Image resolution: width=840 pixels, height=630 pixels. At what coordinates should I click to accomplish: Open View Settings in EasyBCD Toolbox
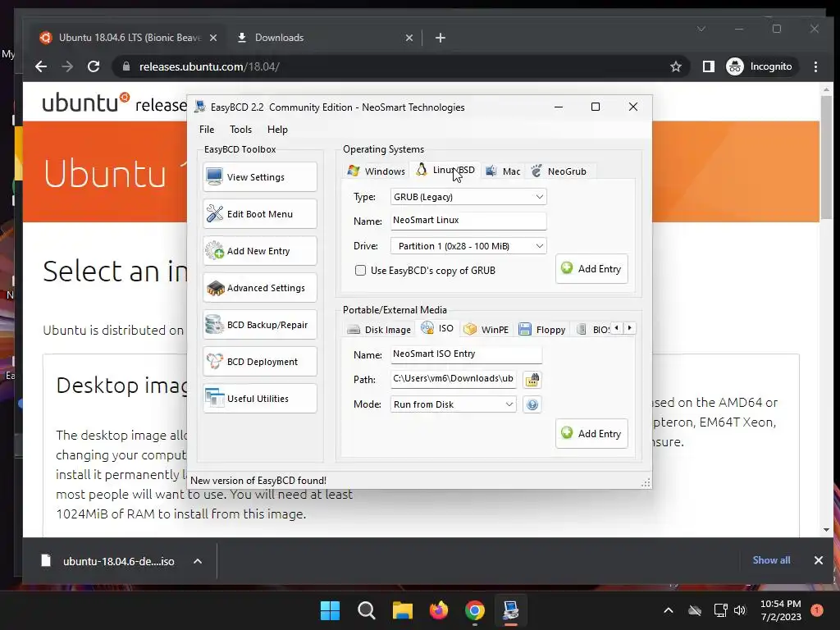[260, 177]
